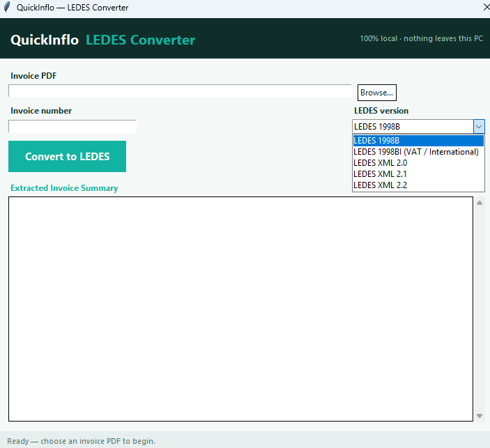
Task: Click the '100% local' privacy note
Action: click(421, 38)
